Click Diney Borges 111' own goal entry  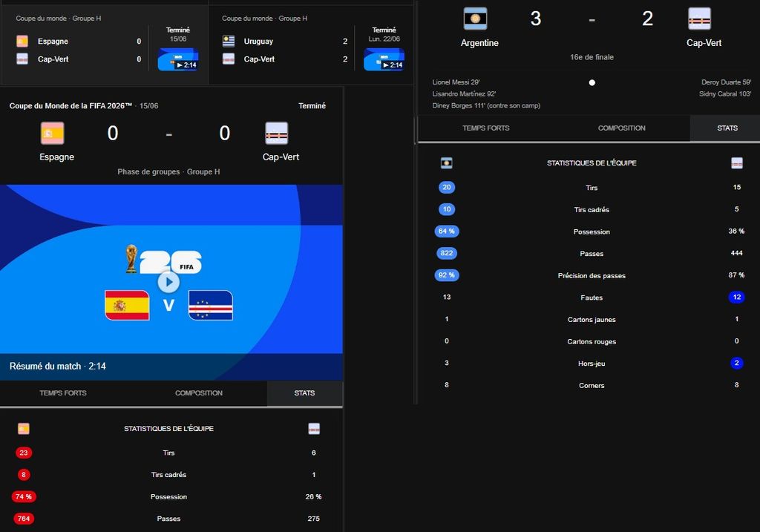tap(486, 105)
